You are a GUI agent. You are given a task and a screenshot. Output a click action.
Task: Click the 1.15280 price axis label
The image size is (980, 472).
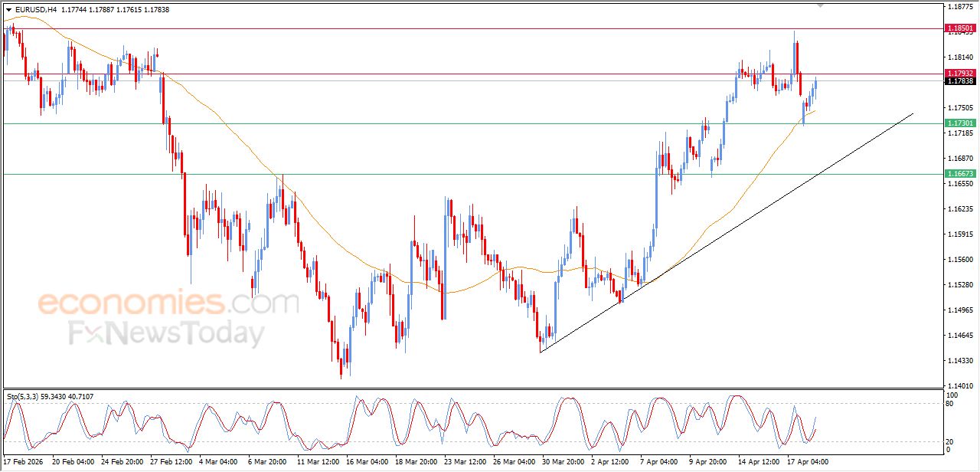coord(962,285)
